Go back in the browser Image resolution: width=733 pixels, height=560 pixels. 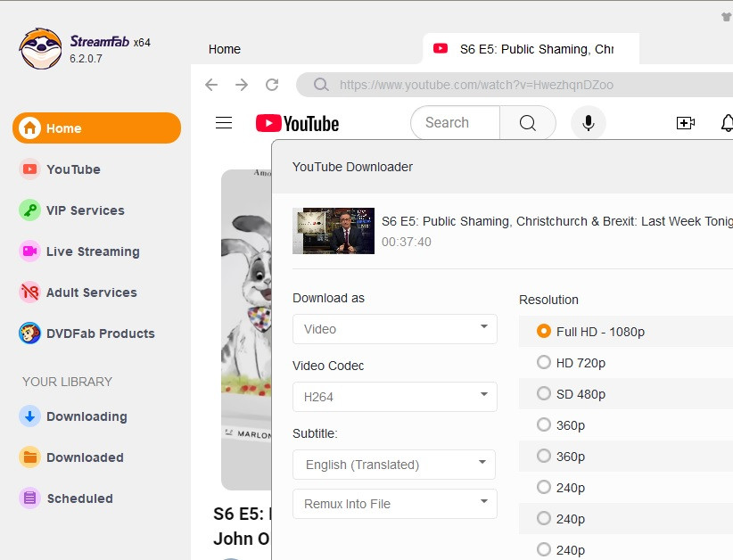[211, 85]
